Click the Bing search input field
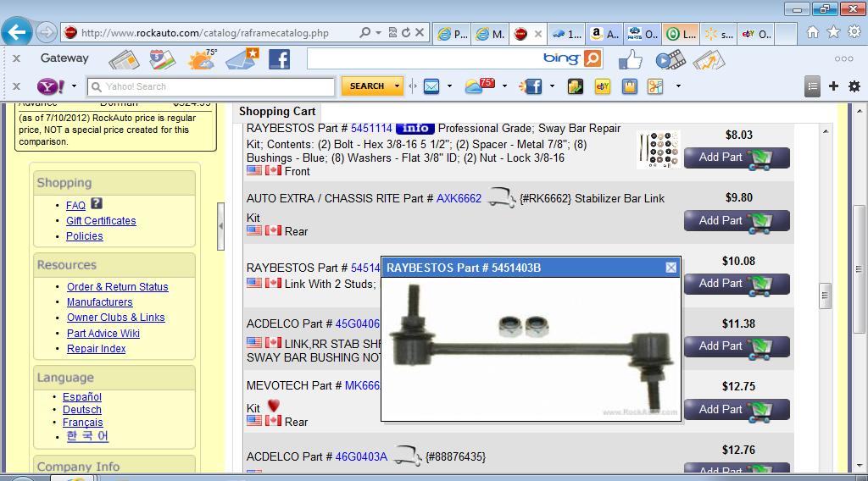 click(x=422, y=58)
